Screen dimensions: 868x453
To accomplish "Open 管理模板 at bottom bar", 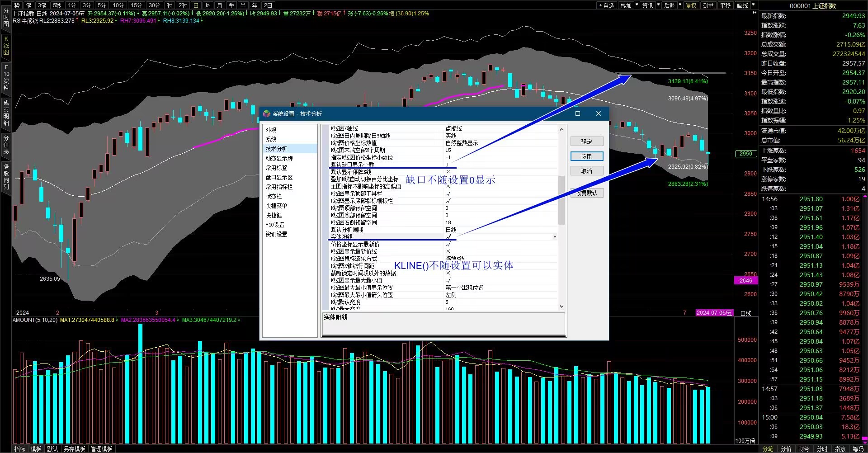I will coord(101,449).
